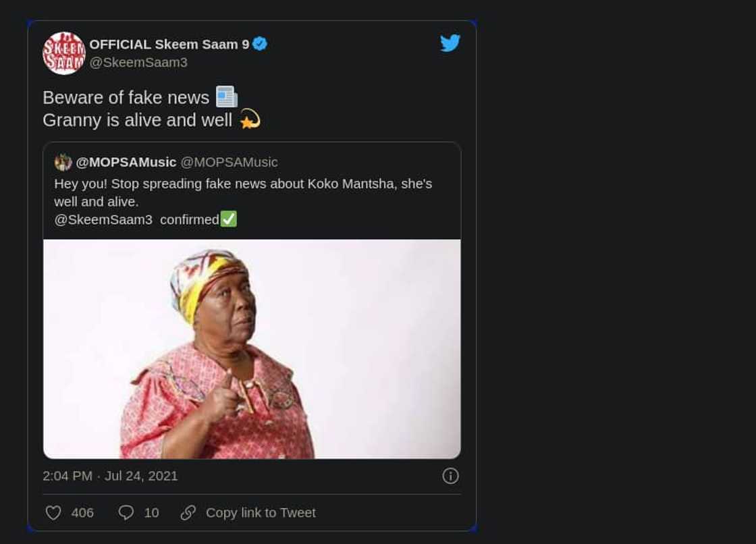Click the 406 likes count

pos(82,513)
